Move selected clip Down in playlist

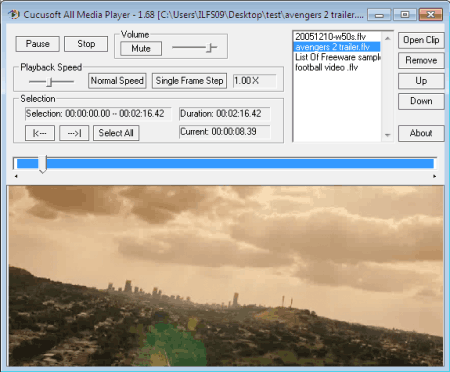[x=421, y=101]
